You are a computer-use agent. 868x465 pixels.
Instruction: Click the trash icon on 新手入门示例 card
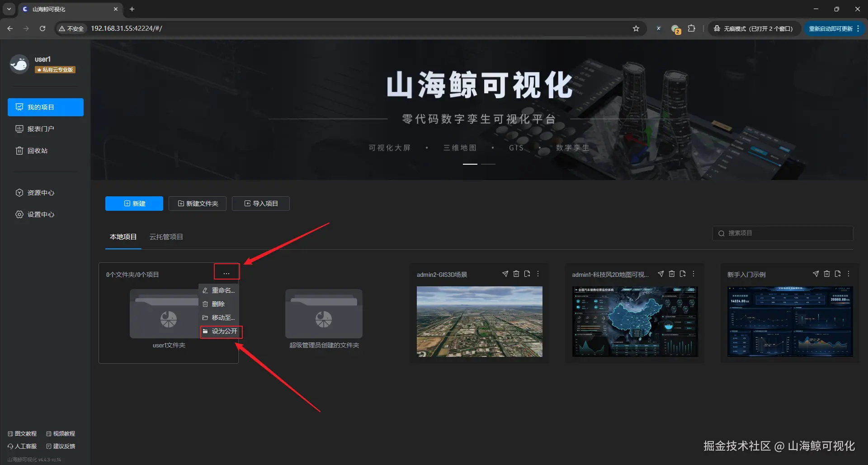(x=827, y=274)
